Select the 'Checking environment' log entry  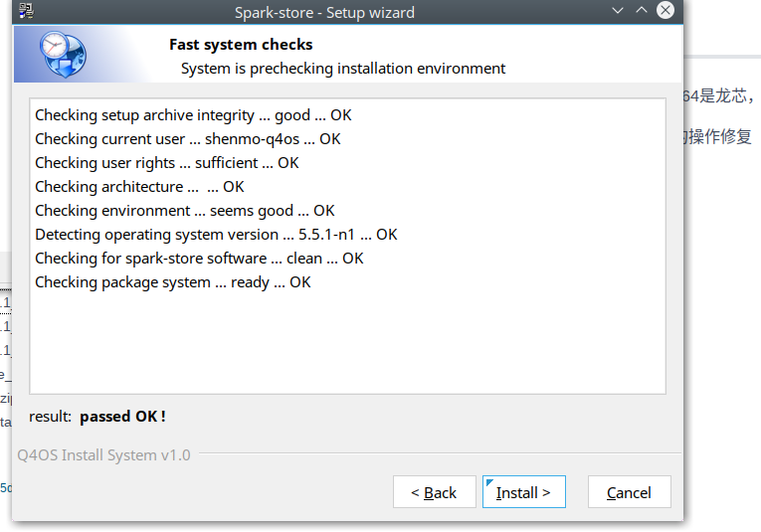pyautogui.click(x=184, y=211)
